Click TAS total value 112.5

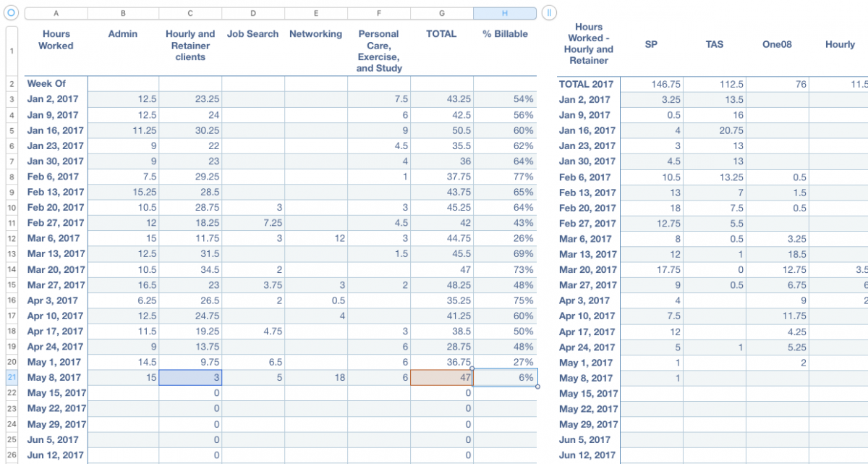[714, 84]
